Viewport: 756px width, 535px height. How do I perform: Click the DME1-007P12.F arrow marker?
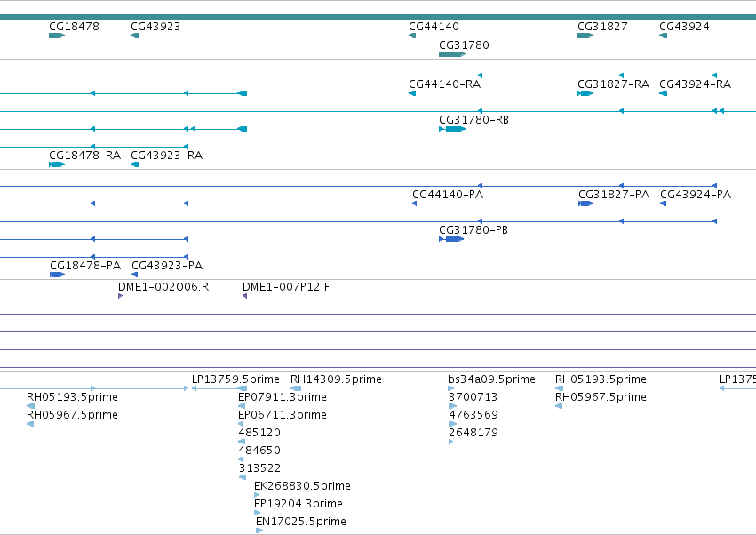[x=245, y=296]
